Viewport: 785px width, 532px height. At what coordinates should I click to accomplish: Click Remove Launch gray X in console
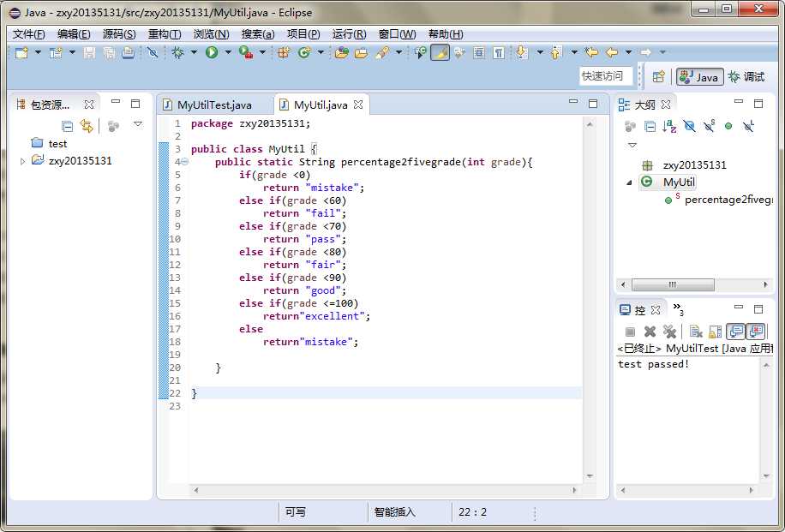click(x=650, y=332)
